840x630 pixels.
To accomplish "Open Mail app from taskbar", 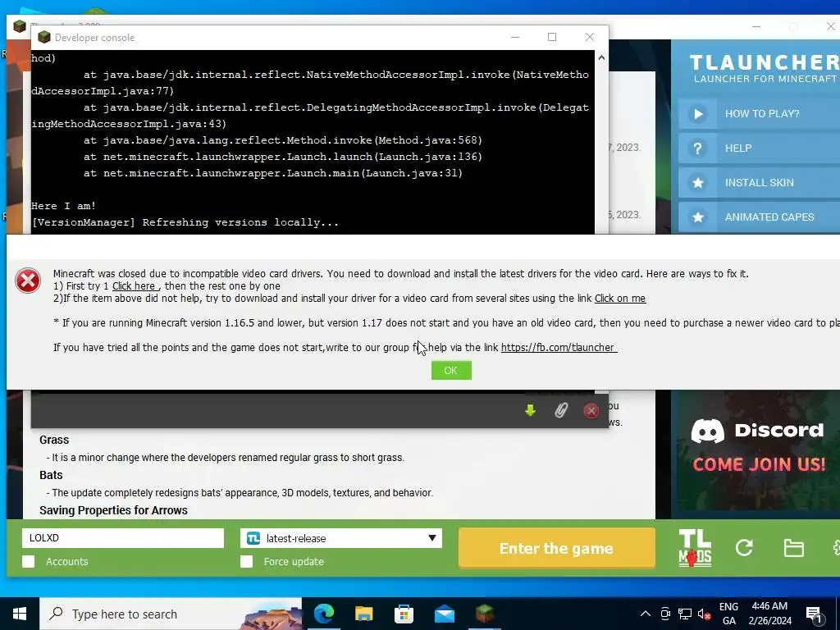I will 444,614.
